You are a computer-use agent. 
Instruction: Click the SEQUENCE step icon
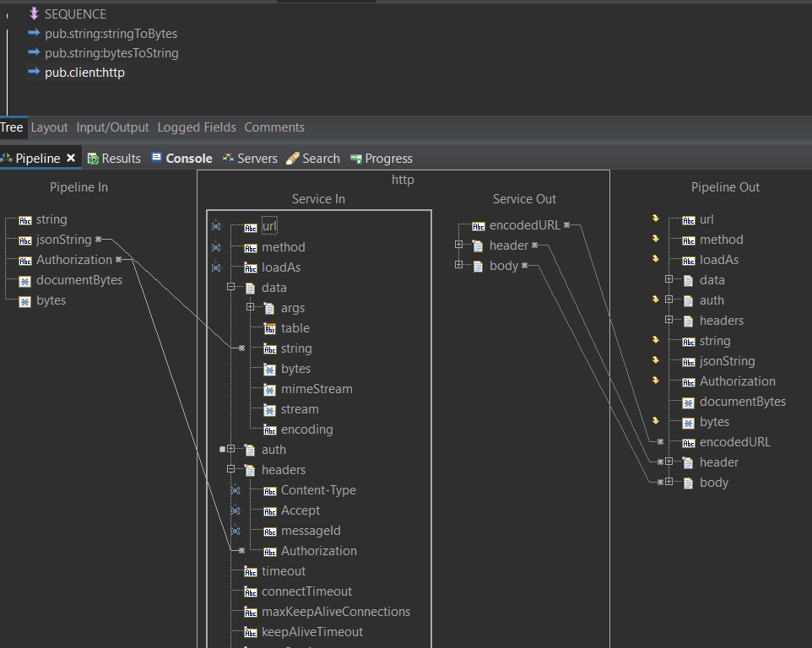point(35,13)
